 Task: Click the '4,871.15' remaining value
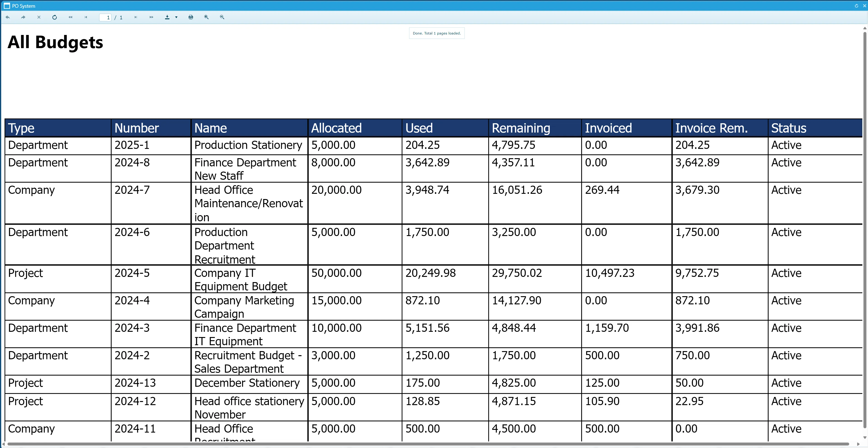coord(514,401)
